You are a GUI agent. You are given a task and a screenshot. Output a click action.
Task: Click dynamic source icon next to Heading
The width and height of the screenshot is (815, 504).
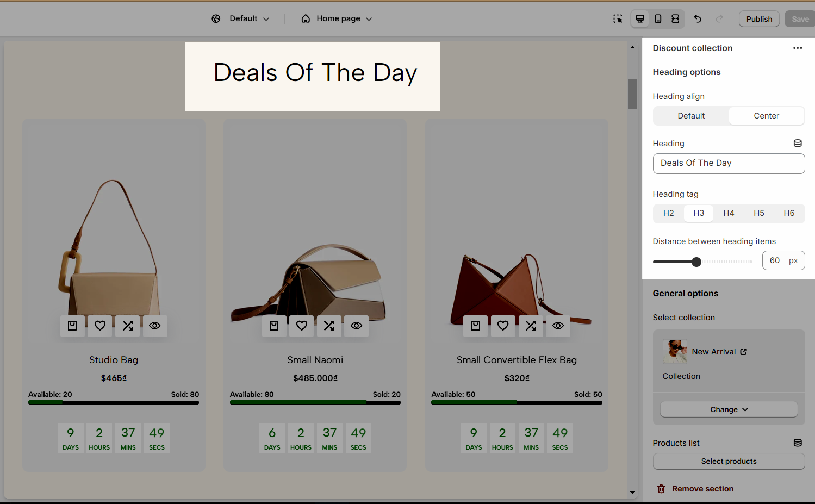click(x=798, y=144)
